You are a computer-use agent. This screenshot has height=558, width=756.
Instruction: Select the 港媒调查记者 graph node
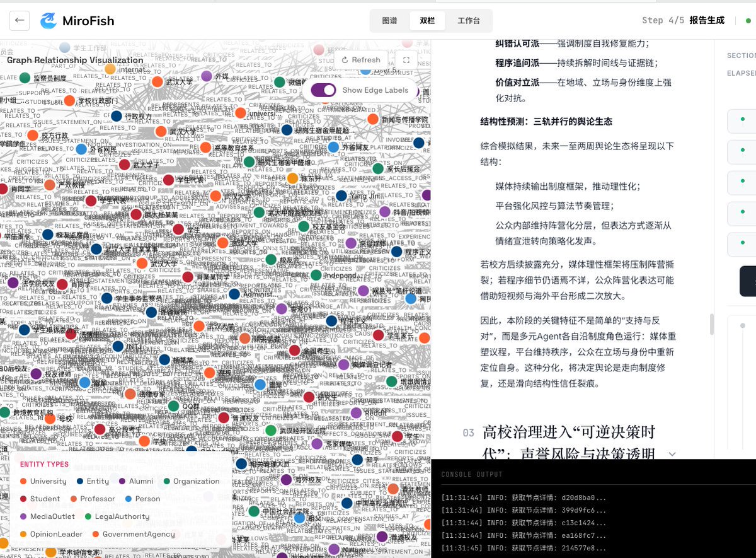click(x=343, y=364)
